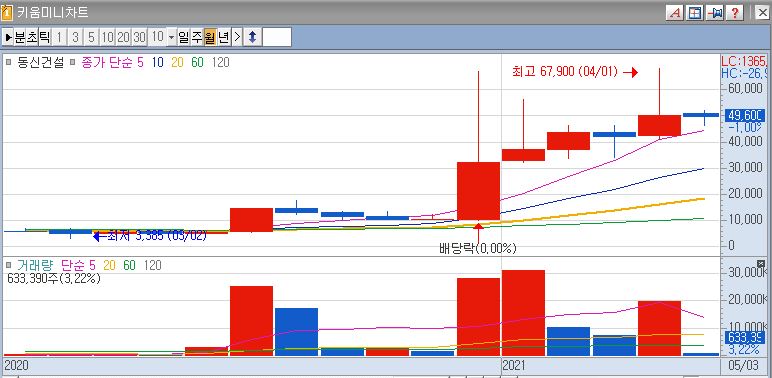Click the Kiwoom mini chart app icon
This screenshot has height=378, width=772.
pyautogui.click(x=6, y=12)
